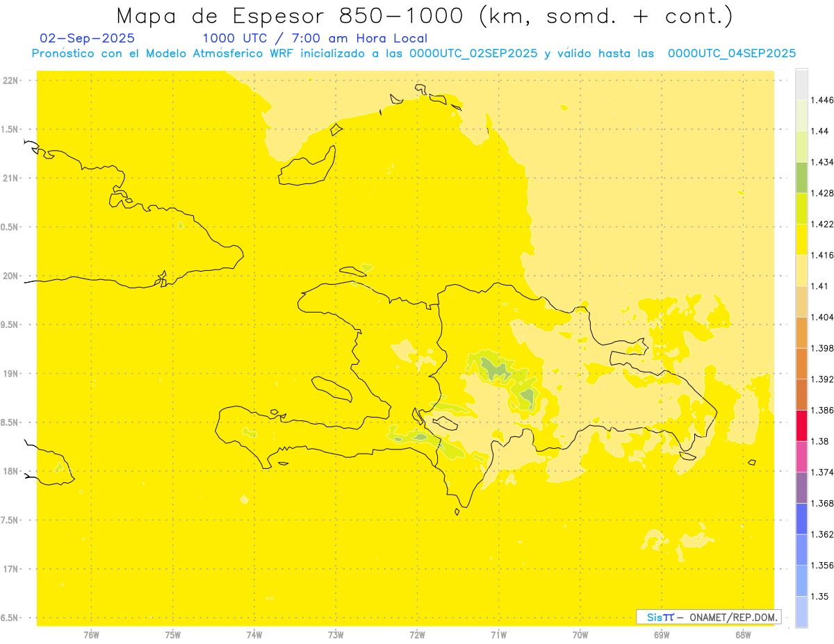Click the latitude label 6.5N
This screenshot has height=644, width=834.
tap(10, 618)
